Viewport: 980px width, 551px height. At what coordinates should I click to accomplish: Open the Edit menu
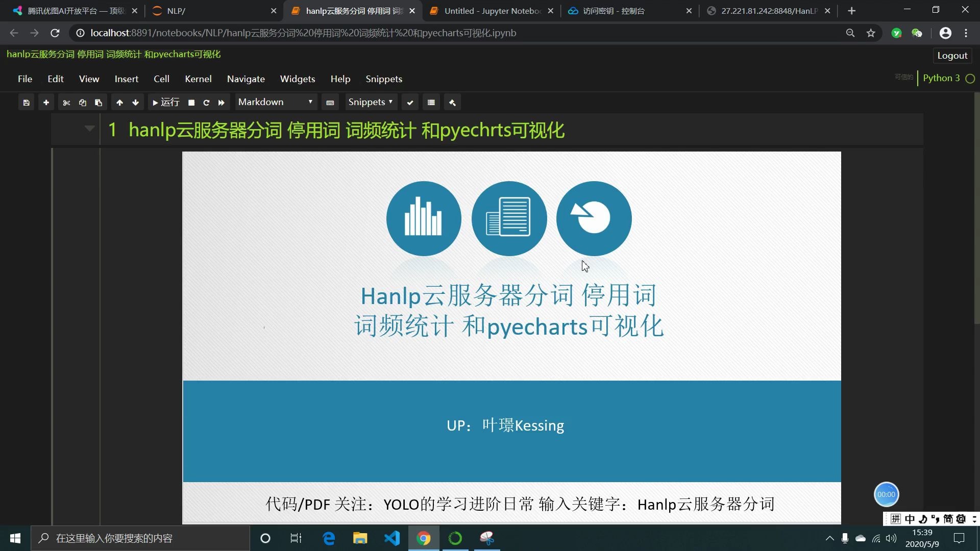pos(56,79)
